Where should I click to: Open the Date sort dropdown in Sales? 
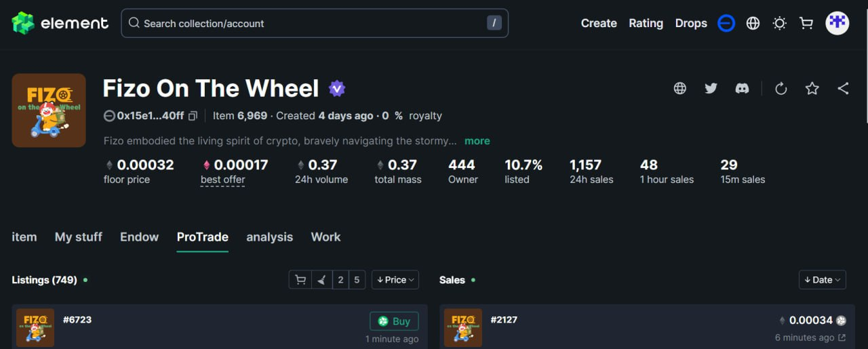tap(822, 280)
